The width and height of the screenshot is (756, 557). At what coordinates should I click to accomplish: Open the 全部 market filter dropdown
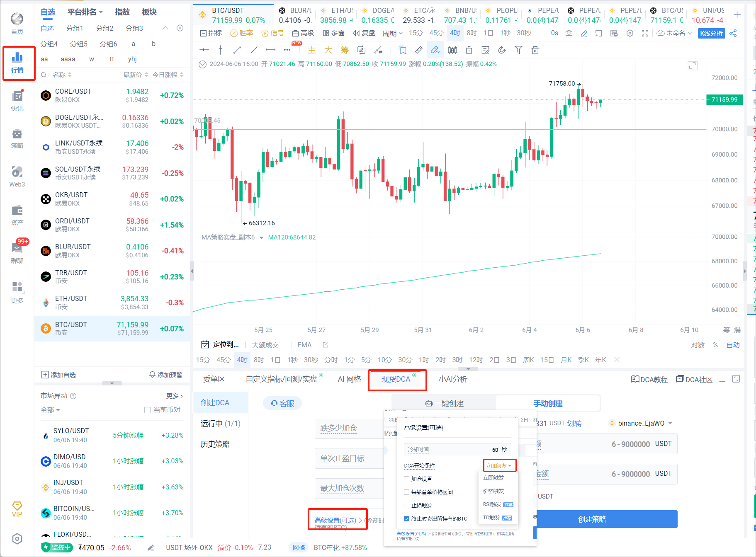tap(50, 410)
